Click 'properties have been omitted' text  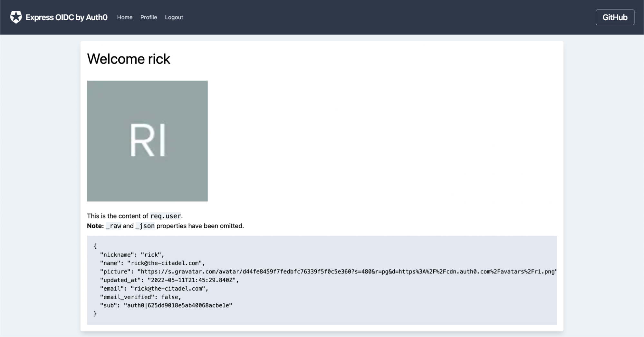pos(200,226)
